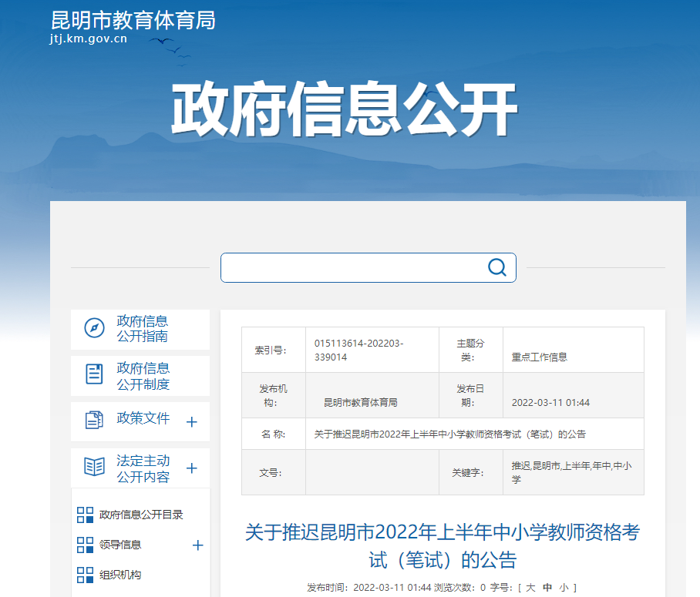Click grid icon next to 领导信息
The width and height of the screenshot is (700, 597).
[85, 545]
